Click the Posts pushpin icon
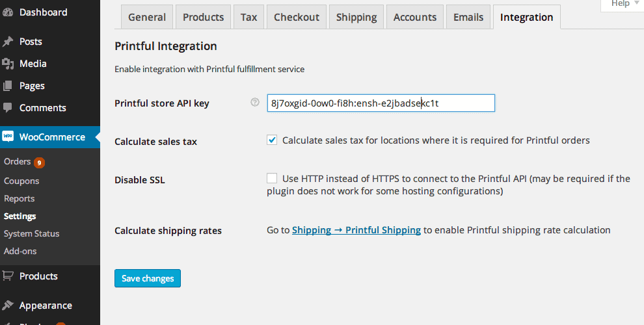 pos(8,42)
